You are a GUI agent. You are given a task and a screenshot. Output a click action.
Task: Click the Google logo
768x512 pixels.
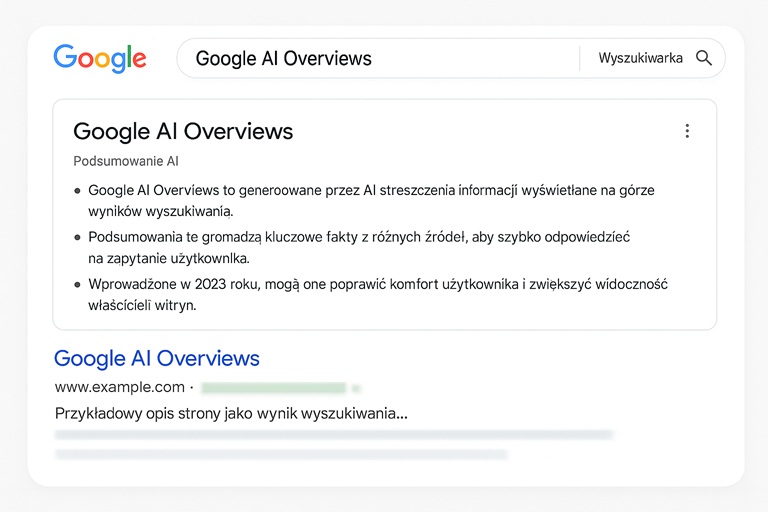100,58
